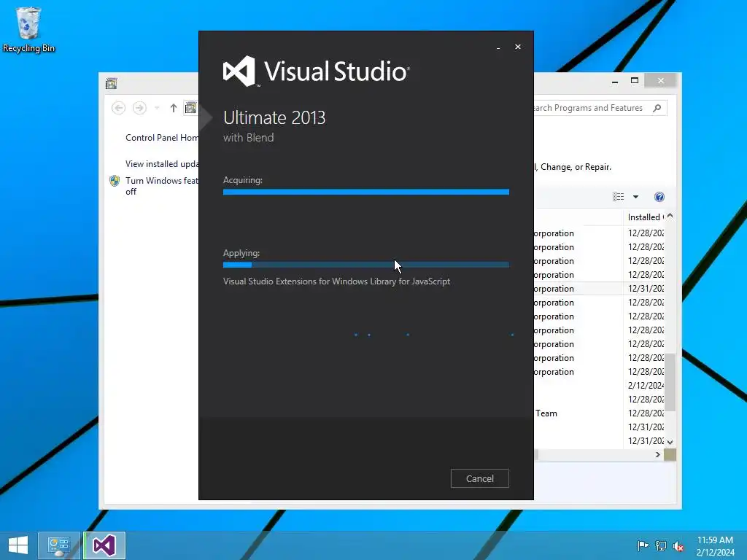This screenshot has height=560, width=747.
Task: Click the Forward arrow in Programs and Features
Action: pos(139,108)
